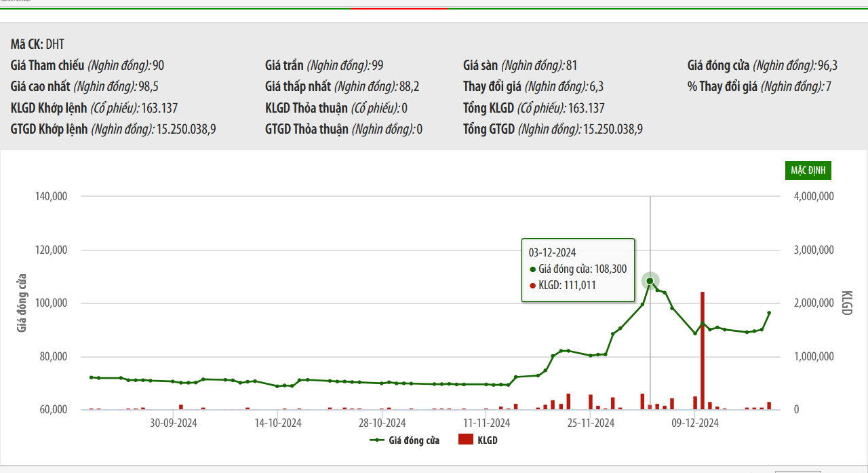Toggle the Giá đóng cửa legend series

tap(404, 440)
